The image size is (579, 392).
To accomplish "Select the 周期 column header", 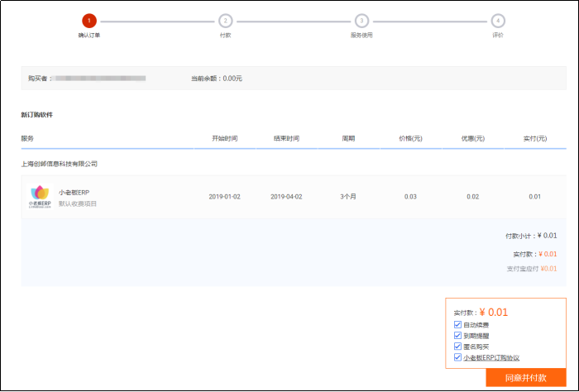I will (x=348, y=138).
